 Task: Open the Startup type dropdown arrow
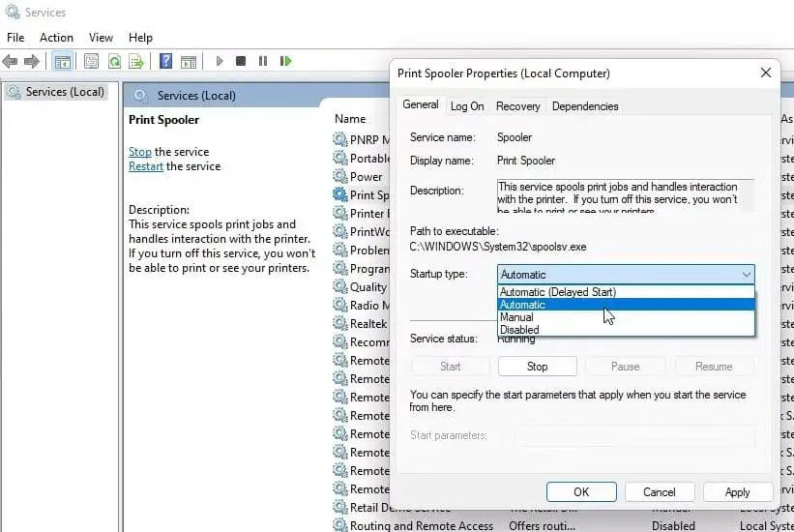[x=745, y=275]
